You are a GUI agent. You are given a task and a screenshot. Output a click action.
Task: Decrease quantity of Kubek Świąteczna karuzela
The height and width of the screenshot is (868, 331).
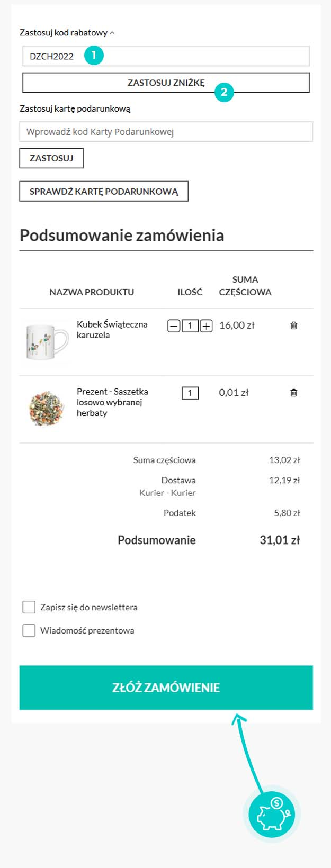(x=174, y=326)
